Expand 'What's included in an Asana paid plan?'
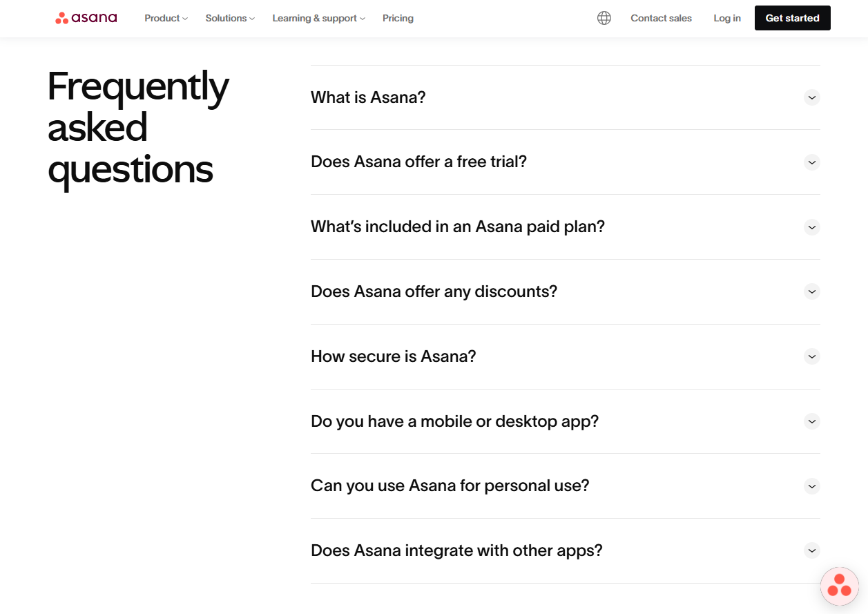 click(811, 227)
